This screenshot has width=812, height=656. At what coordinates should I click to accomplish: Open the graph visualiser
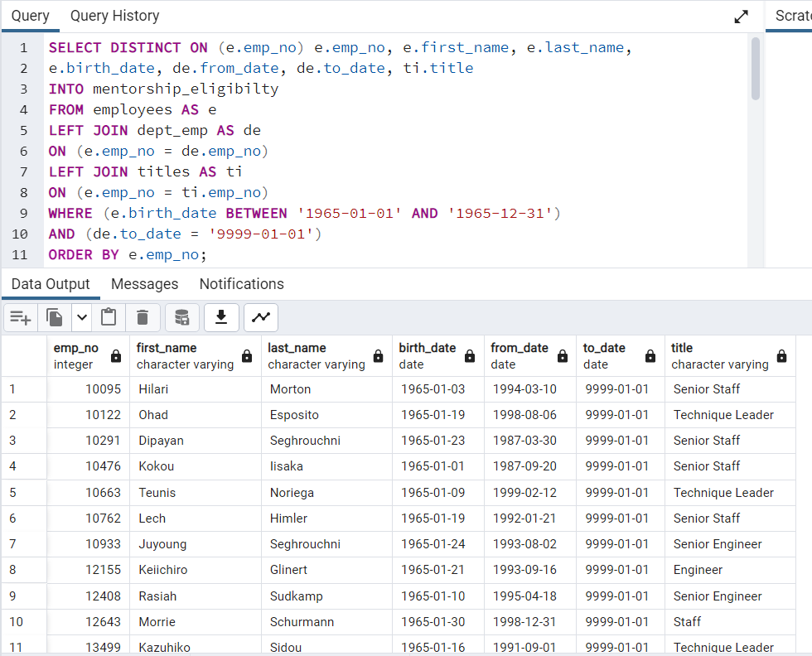click(x=261, y=317)
